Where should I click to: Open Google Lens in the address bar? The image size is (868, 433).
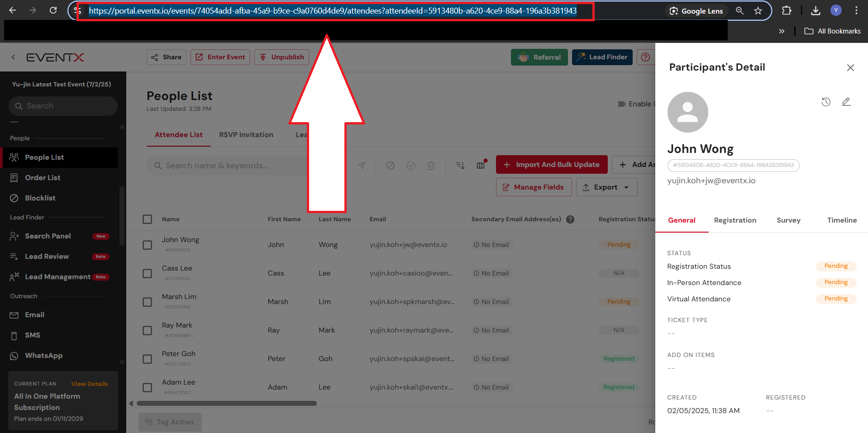696,11
